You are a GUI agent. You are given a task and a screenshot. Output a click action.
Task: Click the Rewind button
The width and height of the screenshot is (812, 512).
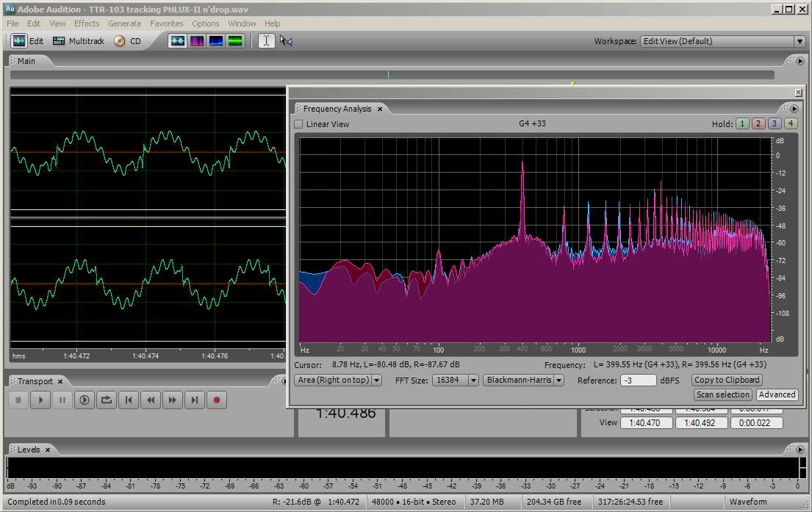click(x=150, y=400)
